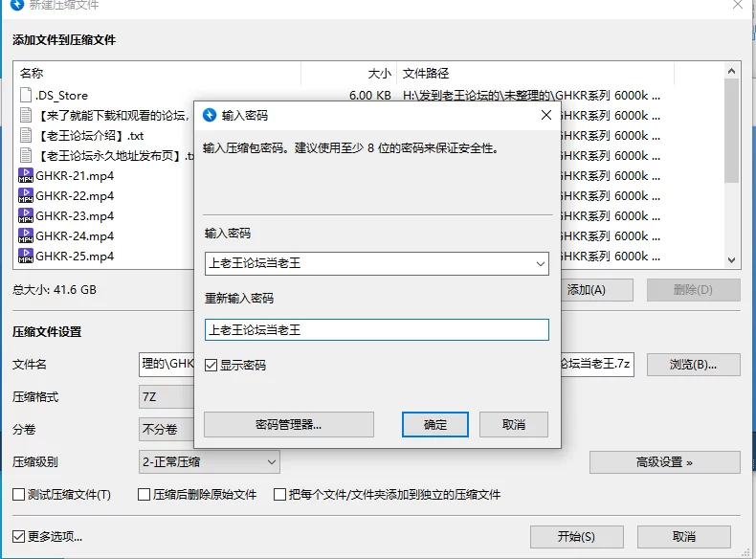Select the GHKR-23.mp4 file name
The height and width of the screenshot is (559, 756).
pyautogui.click(x=75, y=215)
